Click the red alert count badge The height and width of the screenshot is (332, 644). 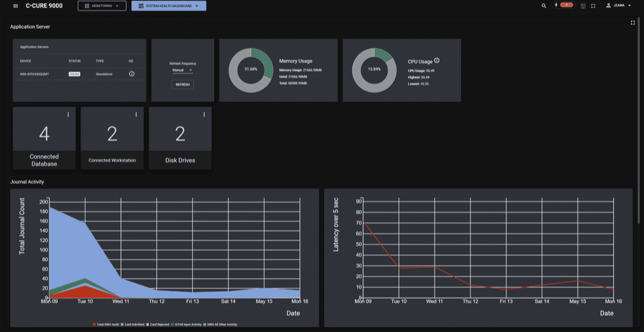tap(567, 5)
